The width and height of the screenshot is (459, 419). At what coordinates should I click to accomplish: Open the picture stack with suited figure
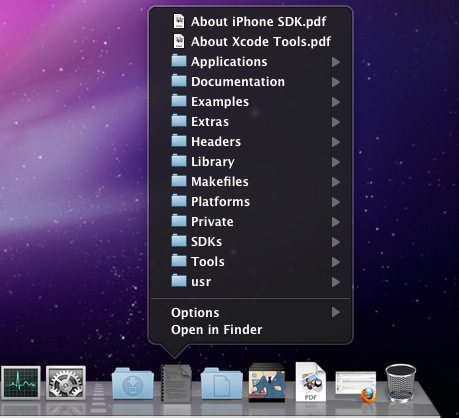tap(267, 383)
